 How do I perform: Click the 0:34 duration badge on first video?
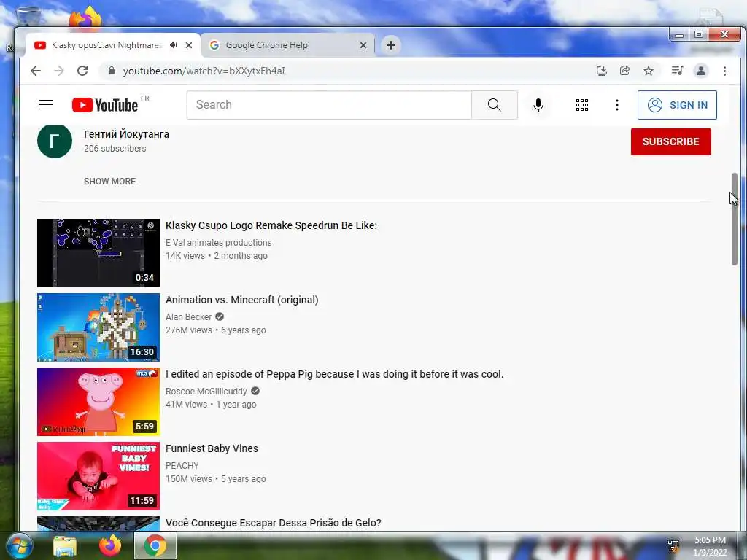pyautogui.click(x=144, y=278)
